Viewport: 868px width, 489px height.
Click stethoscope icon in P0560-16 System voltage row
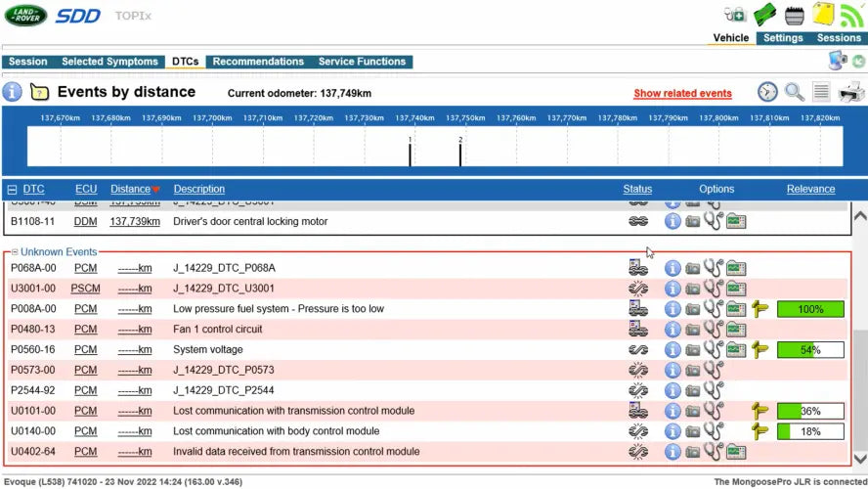[714, 349]
